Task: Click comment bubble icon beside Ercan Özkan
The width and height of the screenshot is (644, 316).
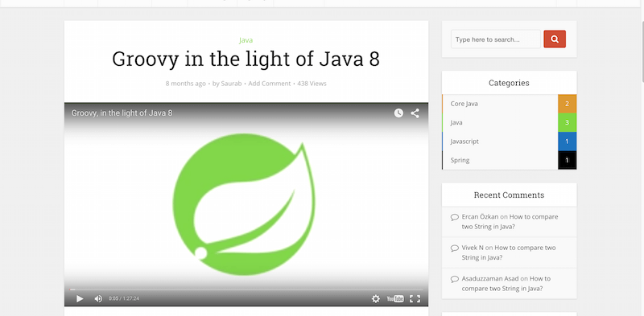Action: (x=454, y=217)
